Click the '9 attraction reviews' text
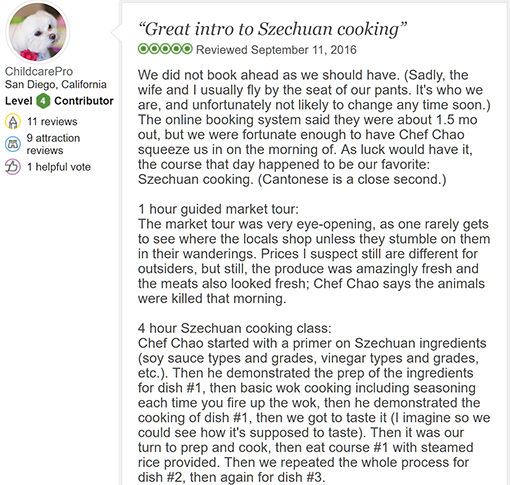510x485 pixels. click(x=53, y=144)
